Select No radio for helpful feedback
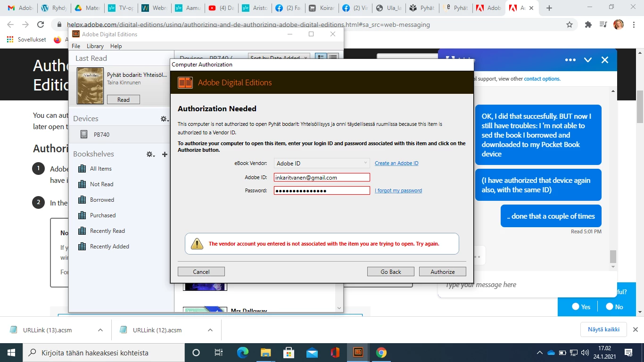This screenshot has height=362, width=644. 610,306
